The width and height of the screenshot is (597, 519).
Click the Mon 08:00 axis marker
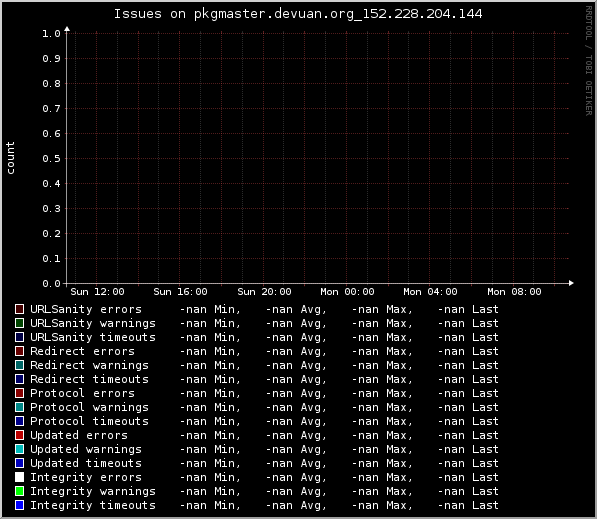pyautogui.click(x=514, y=292)
